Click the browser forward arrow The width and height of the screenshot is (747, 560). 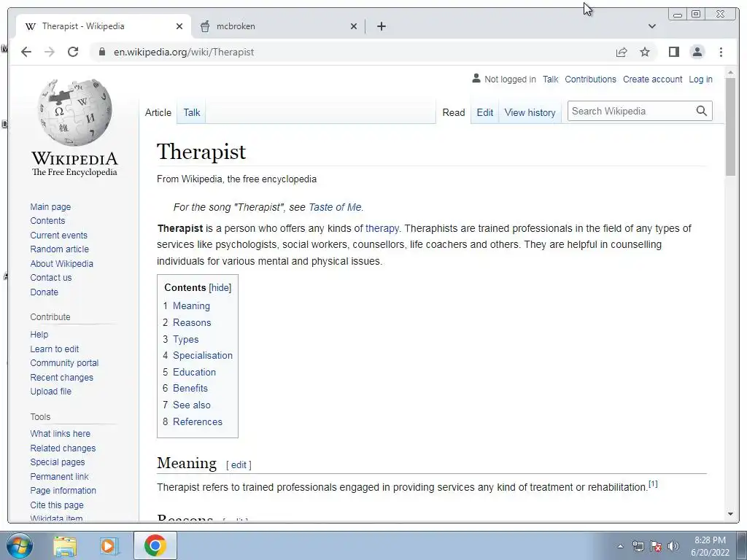pos(50,52)
